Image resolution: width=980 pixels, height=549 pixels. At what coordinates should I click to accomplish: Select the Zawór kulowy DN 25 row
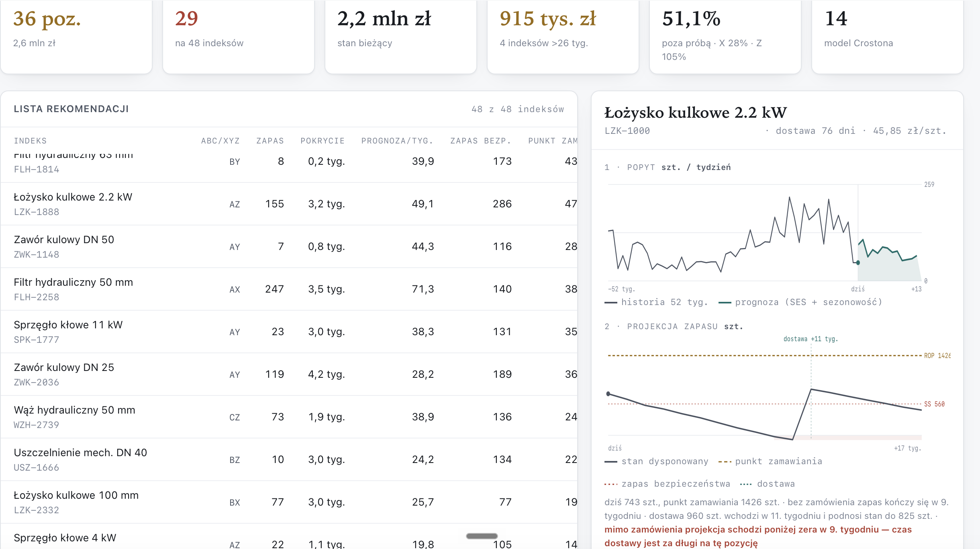tap(289, 374)
